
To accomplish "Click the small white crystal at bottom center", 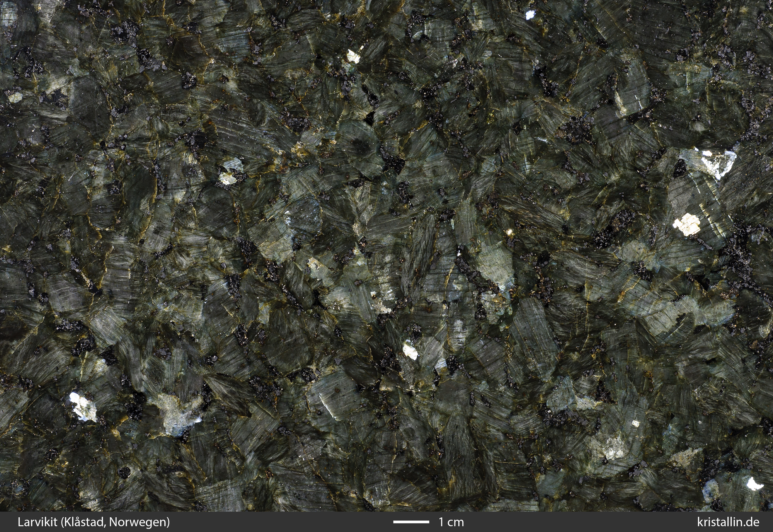I will pyautogui.click(x=410, y=351).
